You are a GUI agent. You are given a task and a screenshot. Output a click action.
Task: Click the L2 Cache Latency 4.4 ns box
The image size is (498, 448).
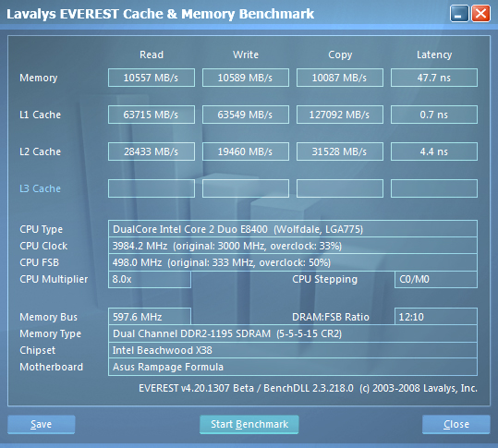(434, 151)
